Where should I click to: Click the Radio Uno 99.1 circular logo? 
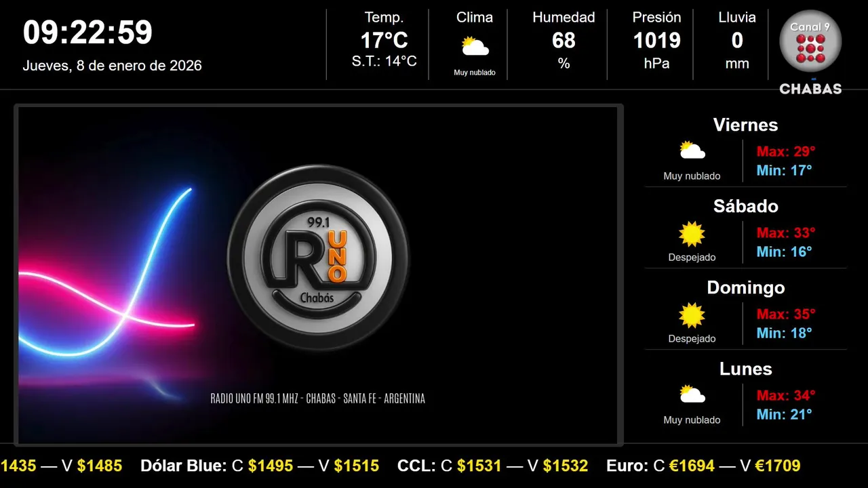coord(318,258)
